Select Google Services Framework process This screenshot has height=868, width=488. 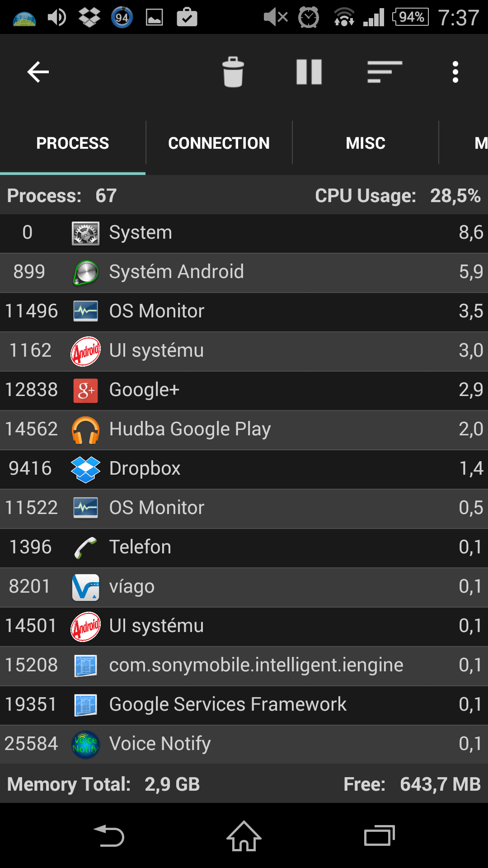(x=244, y=705)
